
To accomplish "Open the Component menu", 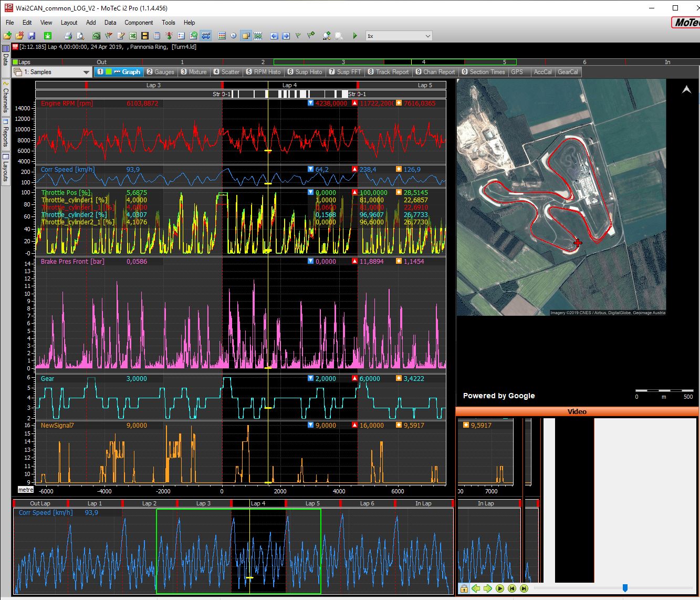I will pos(139,23).
